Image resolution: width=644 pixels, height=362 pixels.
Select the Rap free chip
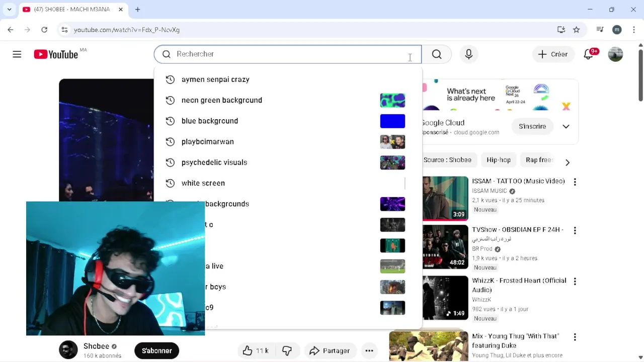click(539, 160)
